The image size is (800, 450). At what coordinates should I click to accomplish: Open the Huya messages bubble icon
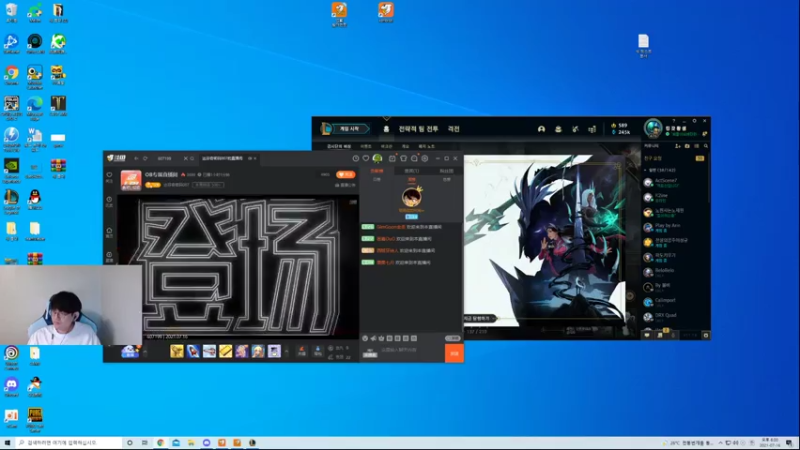click(414, 159)
